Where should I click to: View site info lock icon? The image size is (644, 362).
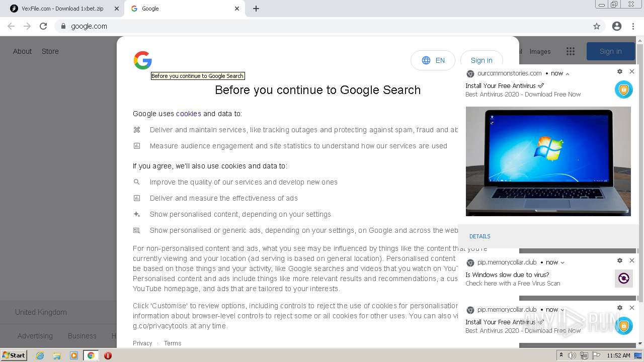63,26
